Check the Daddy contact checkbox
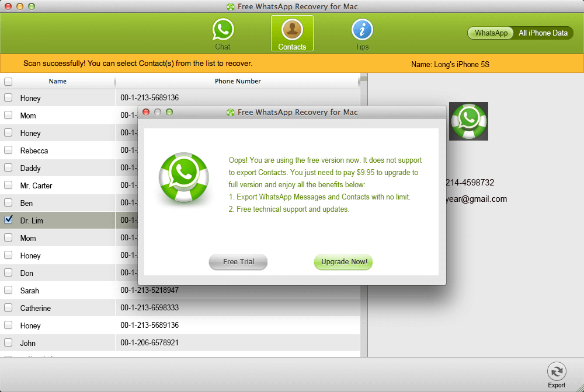The width and height of the screenshot is (584, 392). click(8, 168)
